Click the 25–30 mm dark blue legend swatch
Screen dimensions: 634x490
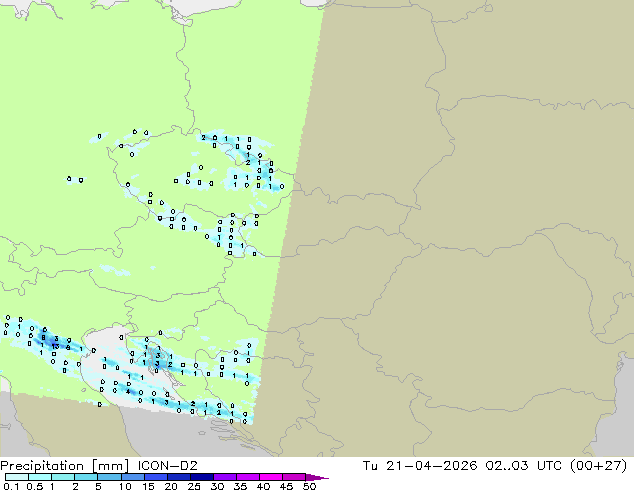tap(202, 477)
